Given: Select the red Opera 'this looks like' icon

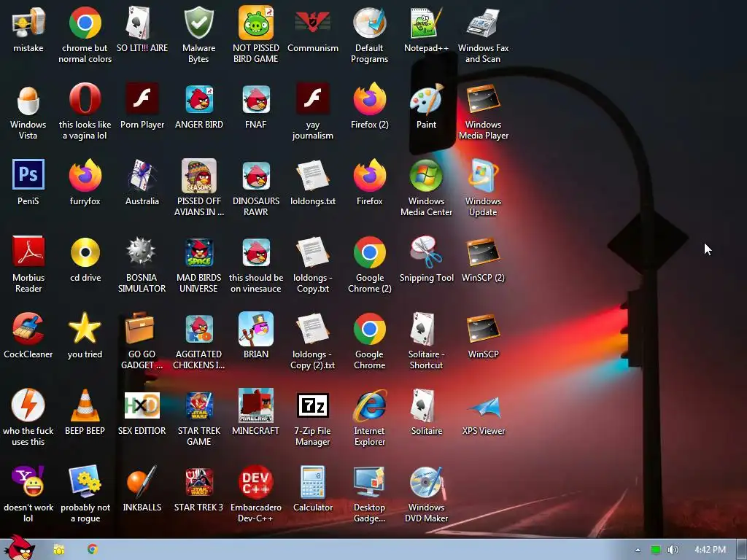Looking at the screenshot, I should click(x=85, y=99).
